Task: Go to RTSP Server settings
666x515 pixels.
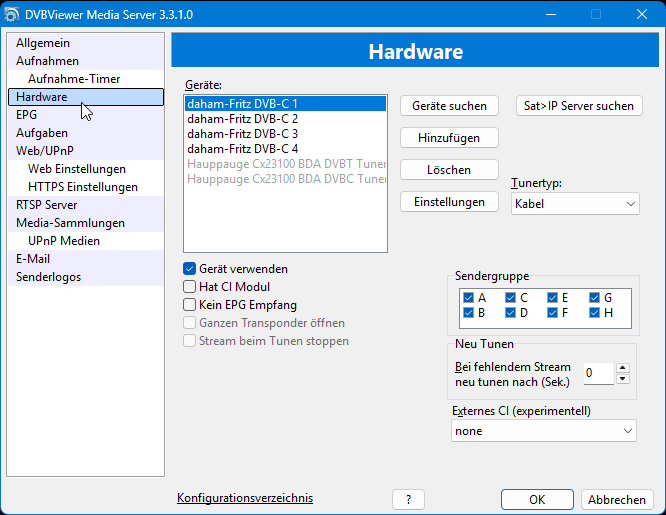Action: (x=46, y=205)
